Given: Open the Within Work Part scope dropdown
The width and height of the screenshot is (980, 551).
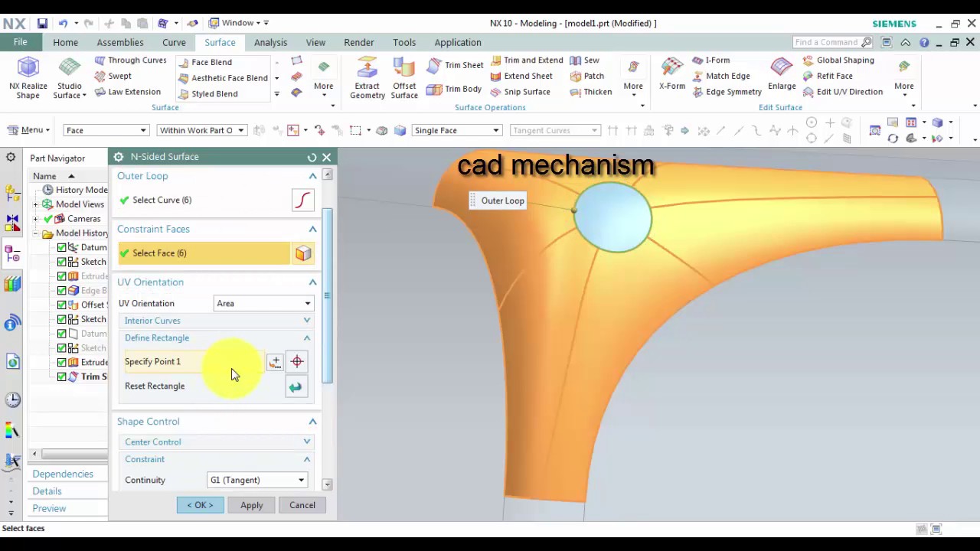Looking at the screenshot, I should (201, 131).
